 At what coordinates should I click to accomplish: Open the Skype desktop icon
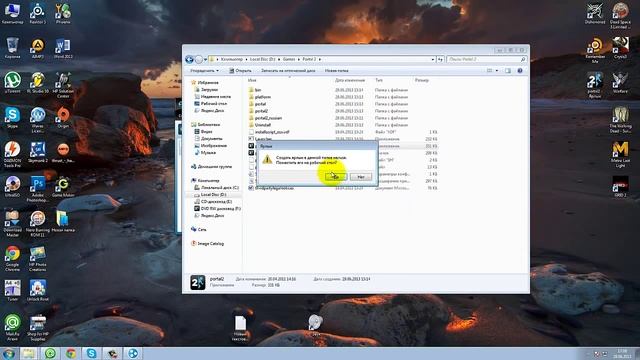[12, 117]
